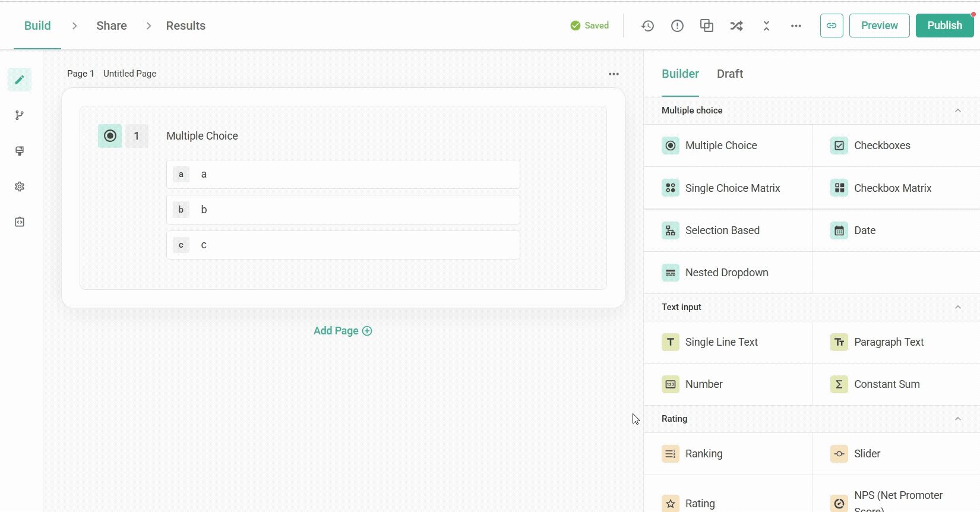Add a Date question

(896, 230)
